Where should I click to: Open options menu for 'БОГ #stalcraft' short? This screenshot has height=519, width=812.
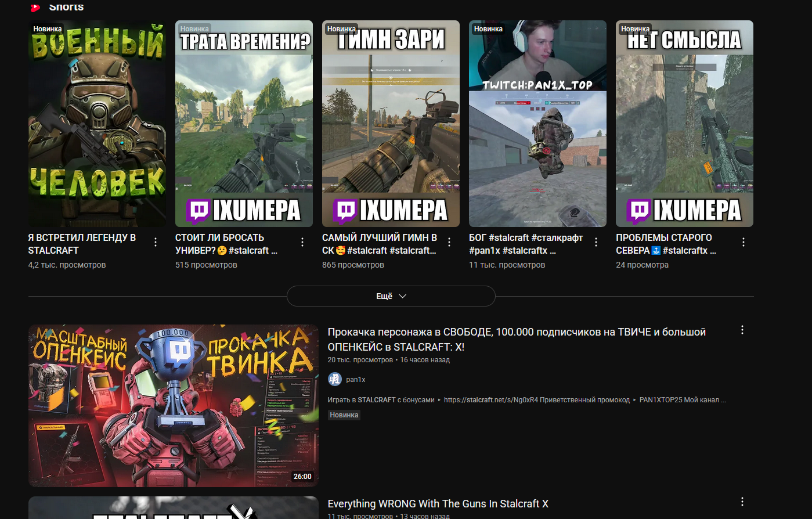pyautogui.click(x=596, y=242)
